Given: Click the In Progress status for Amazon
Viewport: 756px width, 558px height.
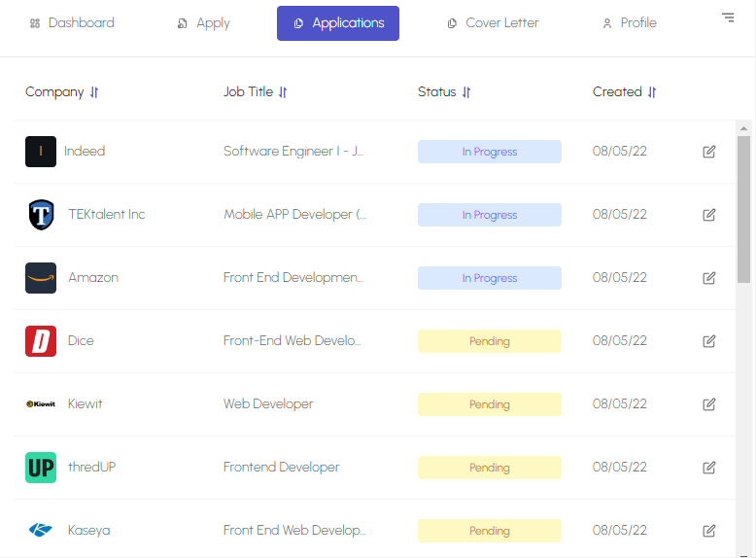Looking at the screenshot, I should point(490,278).
